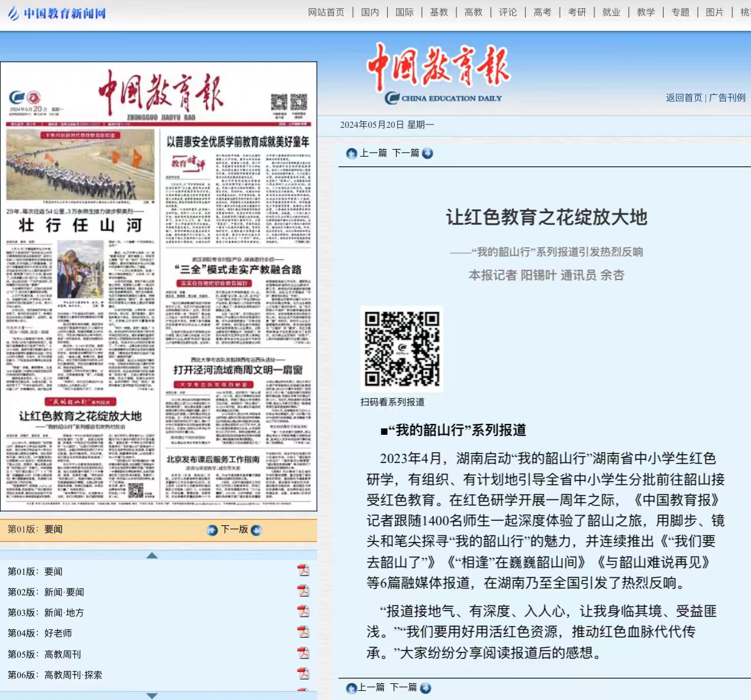This screenshot has width=751, height=700.
Task: Open 第04版：好老师 in page list
Action: [40, 633]
